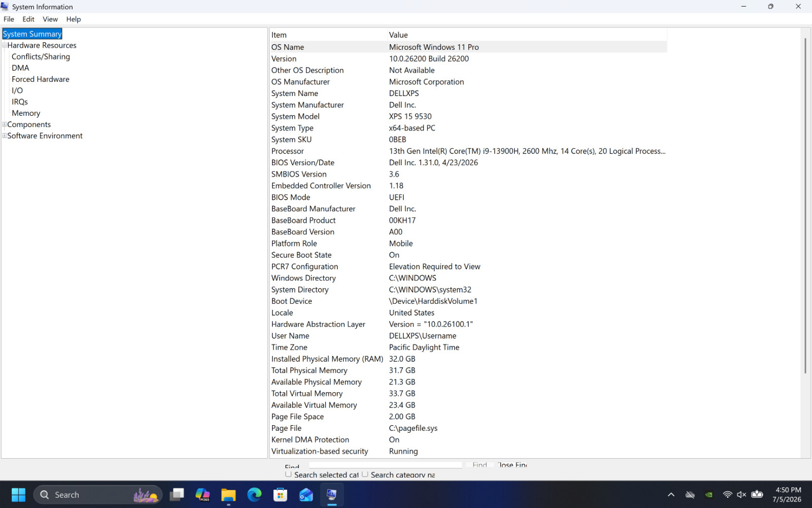Screen dimensions: 812x508
Task: Open the NVIDIA tray icon
Action: point(709,495)
